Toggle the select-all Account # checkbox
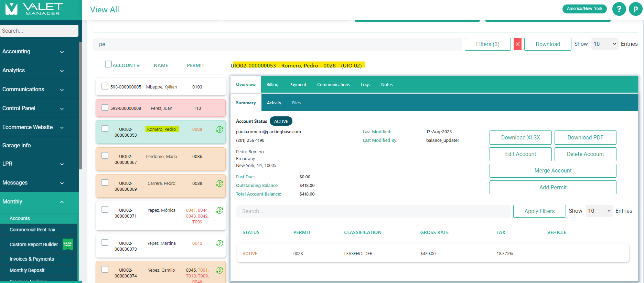The width and height of the screenshot is (644, 283). pos(108,64)
